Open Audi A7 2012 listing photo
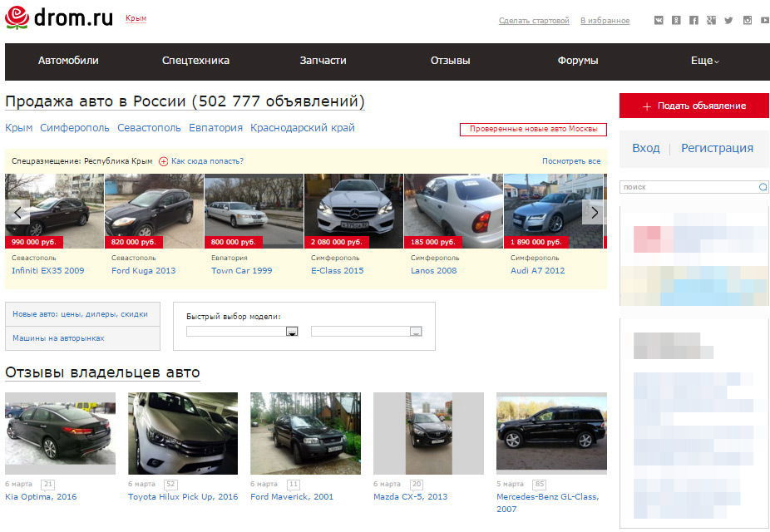The width and height of the screenshot is (770, 532). (554, 211)
